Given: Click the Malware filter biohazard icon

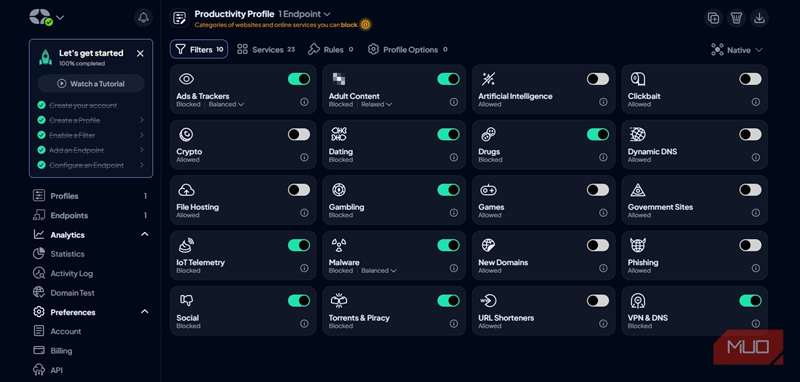Looking at the screenshot, I should pyautogui.click(x=338, y=245).
